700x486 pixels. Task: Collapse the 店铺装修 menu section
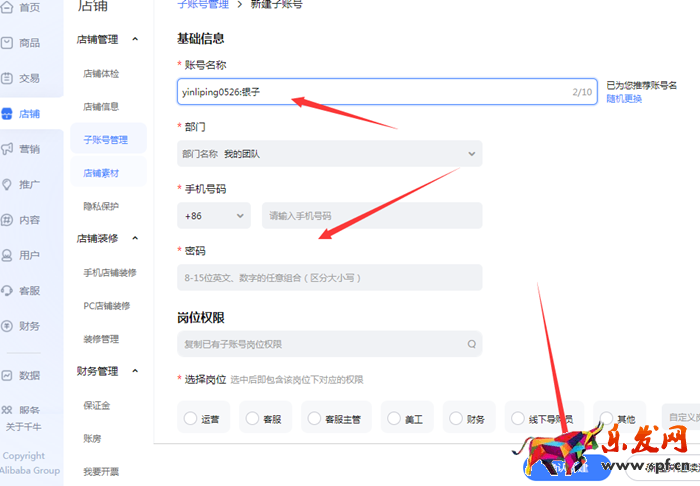click(135, 238)
